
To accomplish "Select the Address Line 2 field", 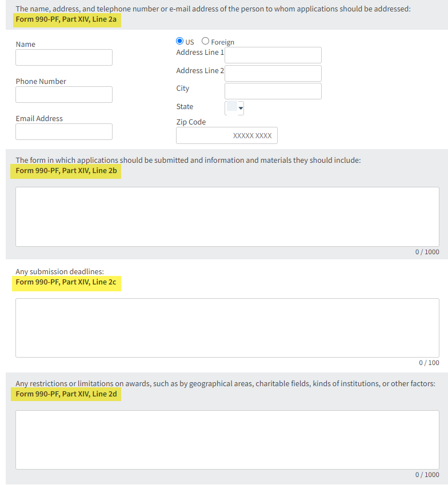I will (273, 74).
